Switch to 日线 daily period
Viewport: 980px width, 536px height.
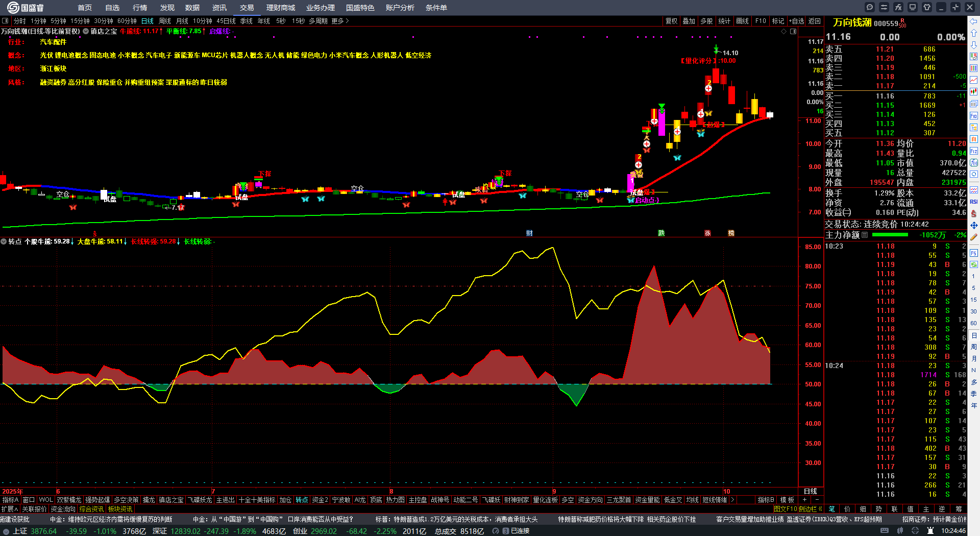click(x=148, y=21)
